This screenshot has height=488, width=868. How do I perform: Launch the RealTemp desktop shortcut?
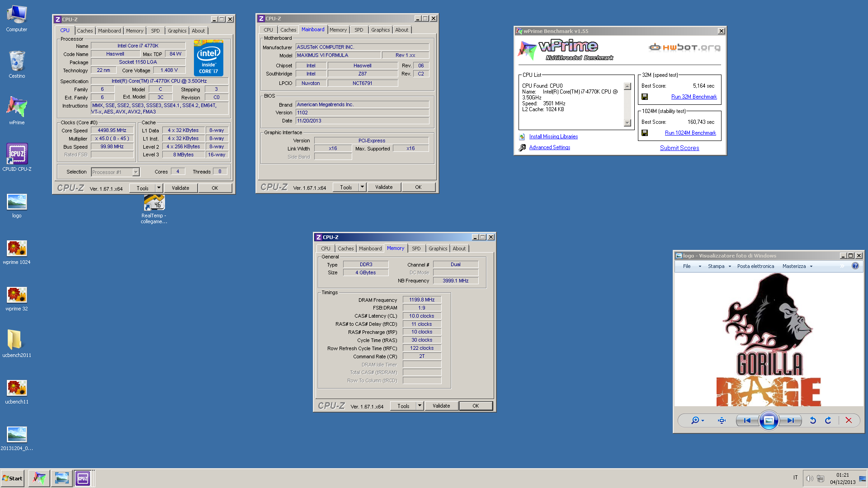154,209
